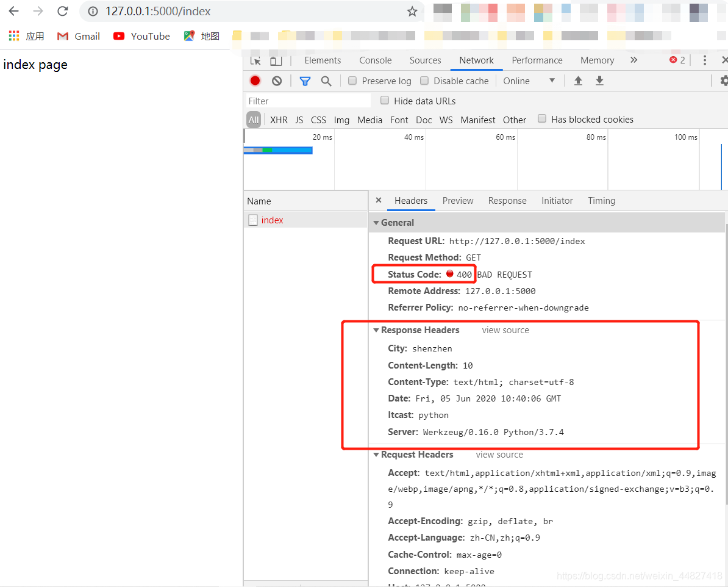Click the Server header value Werkzeug

[493, 432]
